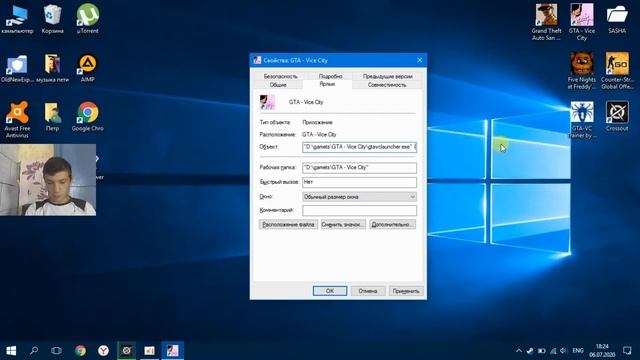The width and height of the screenshot is (640, 360).
Task: Select the Ярлык tab
Action: click(327, 84)
